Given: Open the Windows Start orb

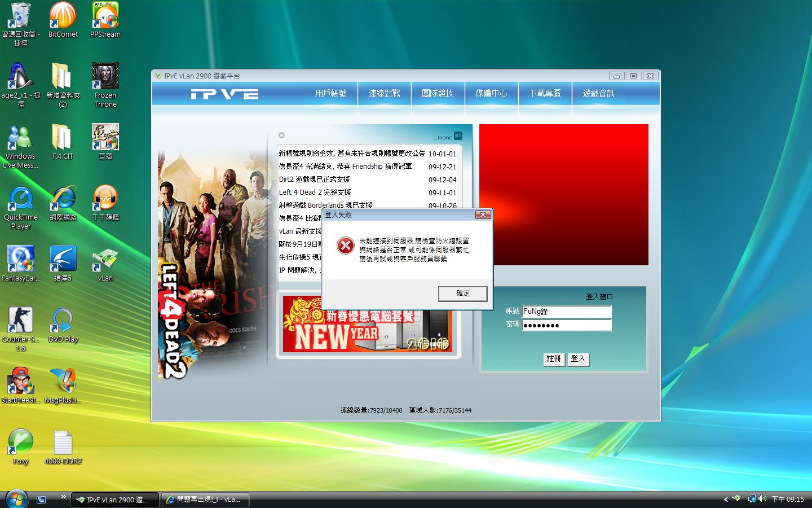Looking at the screenshot, I should tap(16, 499).
